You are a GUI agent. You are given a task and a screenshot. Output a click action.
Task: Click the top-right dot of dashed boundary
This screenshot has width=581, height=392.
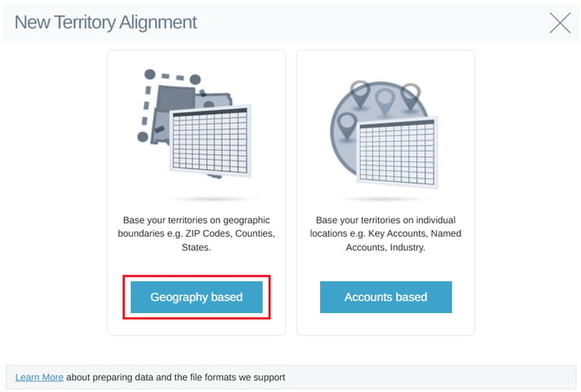pos(195,79)
